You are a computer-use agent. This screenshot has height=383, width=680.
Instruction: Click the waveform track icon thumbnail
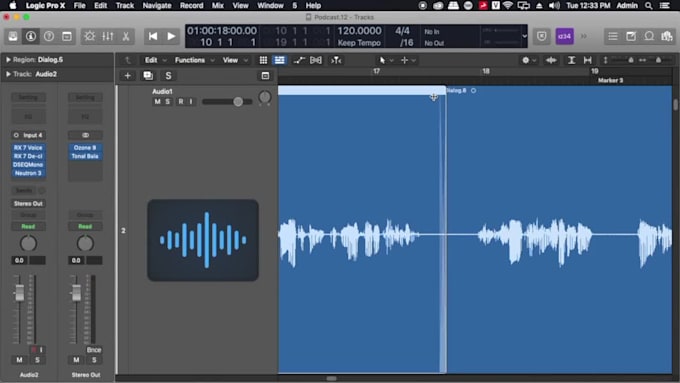[203, 240]
